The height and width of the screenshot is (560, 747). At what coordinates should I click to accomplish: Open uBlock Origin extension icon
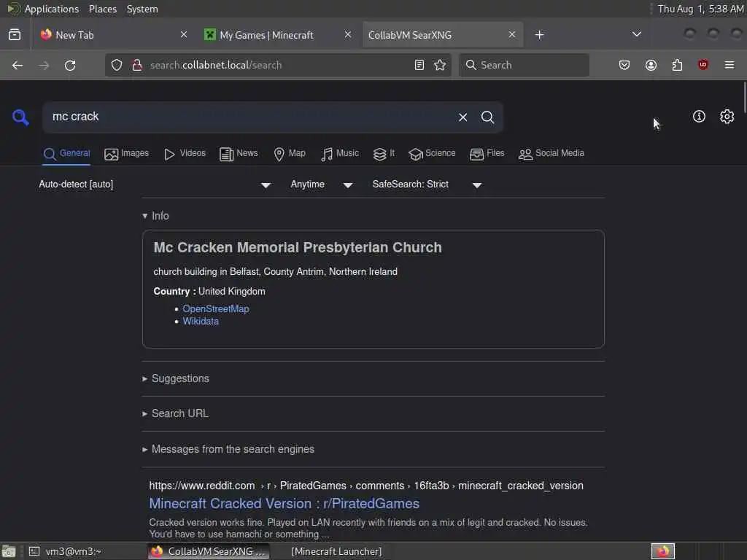703,65
